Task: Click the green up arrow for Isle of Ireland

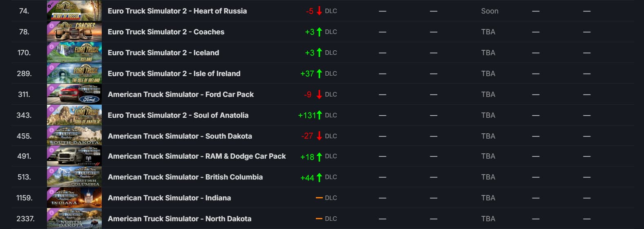Action: 319,74
